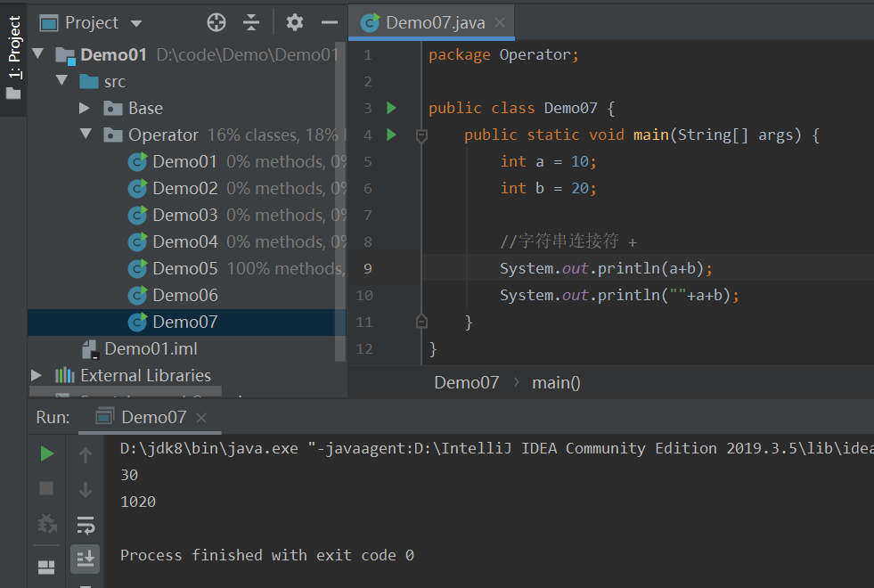
Task: Toggle soft-wrap in the Run console
Action: [86, 525]
